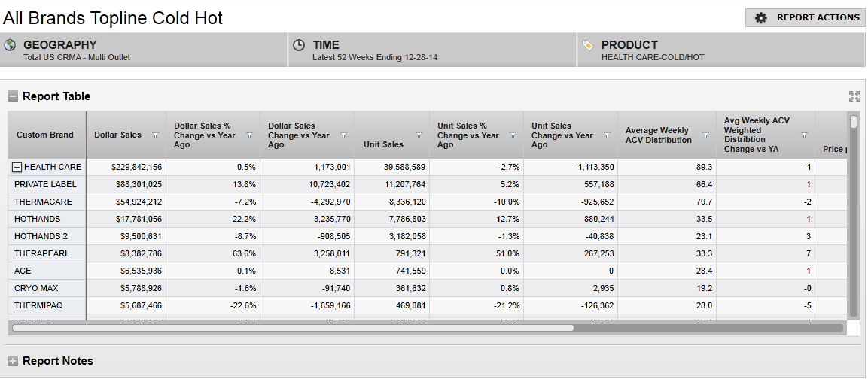Open the Time period selector panel

[432, 50]
